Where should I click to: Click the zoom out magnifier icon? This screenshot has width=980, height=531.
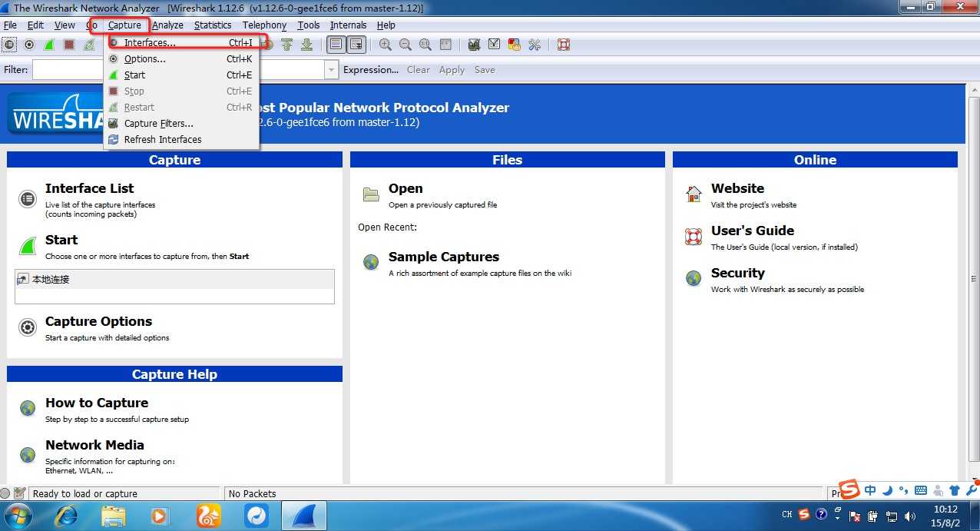pyautogui.click(x=405, y=45)
